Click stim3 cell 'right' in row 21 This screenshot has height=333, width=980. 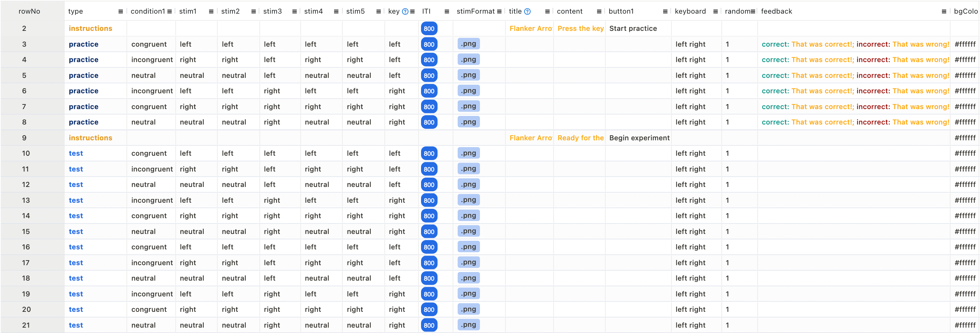click(280, 325)
